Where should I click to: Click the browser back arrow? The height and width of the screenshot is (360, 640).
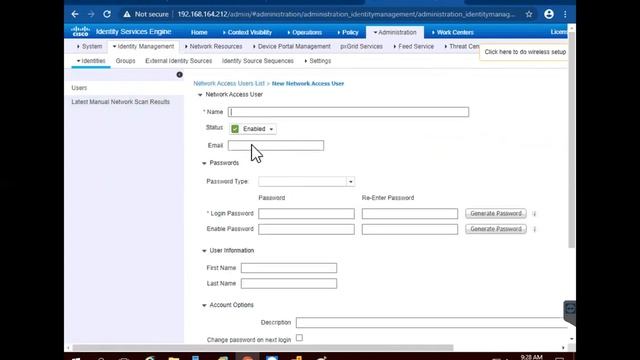click(75, 14)
